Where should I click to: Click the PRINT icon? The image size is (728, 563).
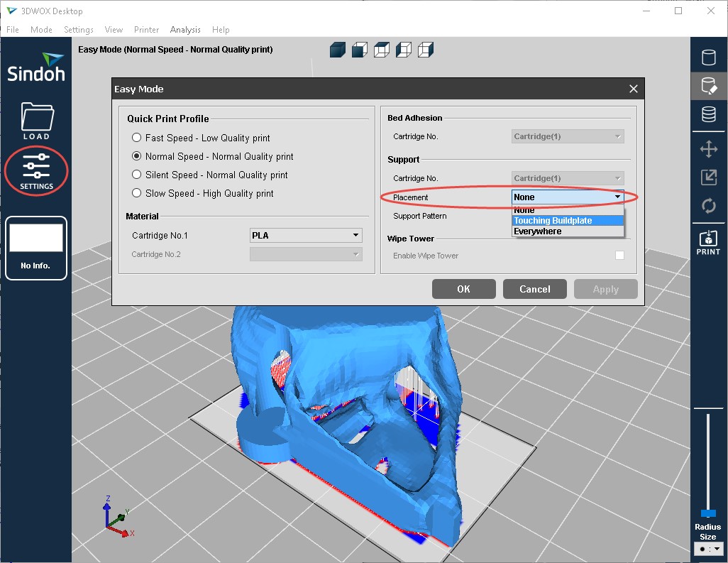click(x=708, y=243)
